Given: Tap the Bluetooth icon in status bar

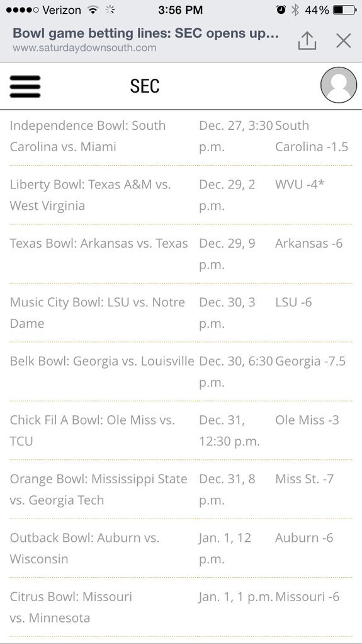Looking at the screenshot, I should click(295, 10).
